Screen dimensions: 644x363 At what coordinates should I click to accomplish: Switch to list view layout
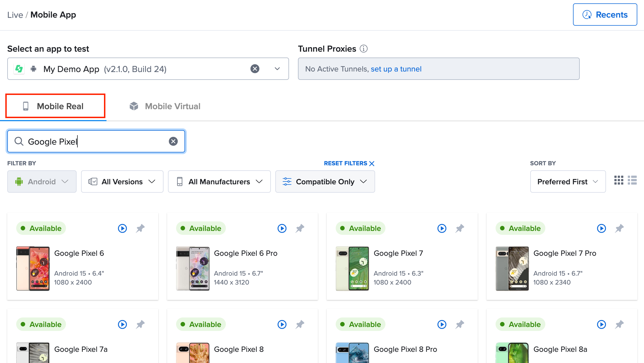tap(632, 180)
